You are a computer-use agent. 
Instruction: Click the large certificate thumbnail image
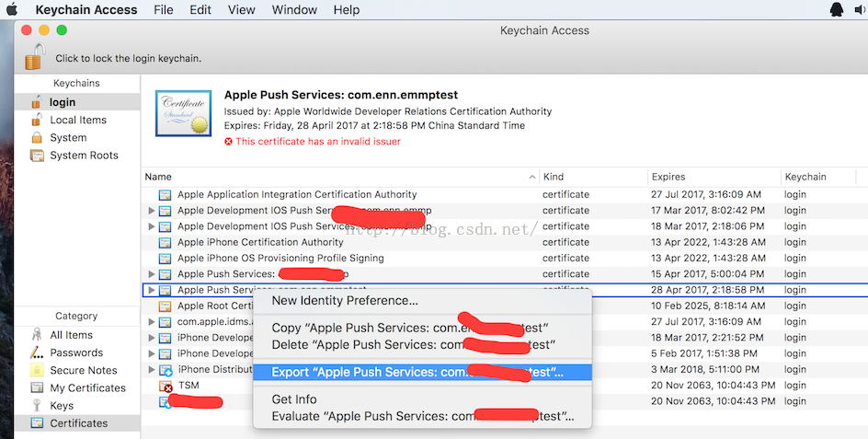(185, 115)
